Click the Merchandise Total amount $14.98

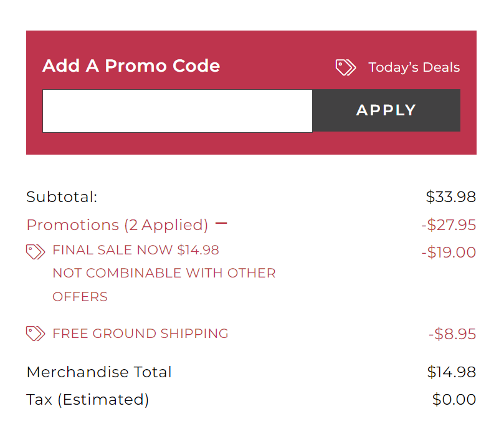pyautogui.click(x=451, y=372)
